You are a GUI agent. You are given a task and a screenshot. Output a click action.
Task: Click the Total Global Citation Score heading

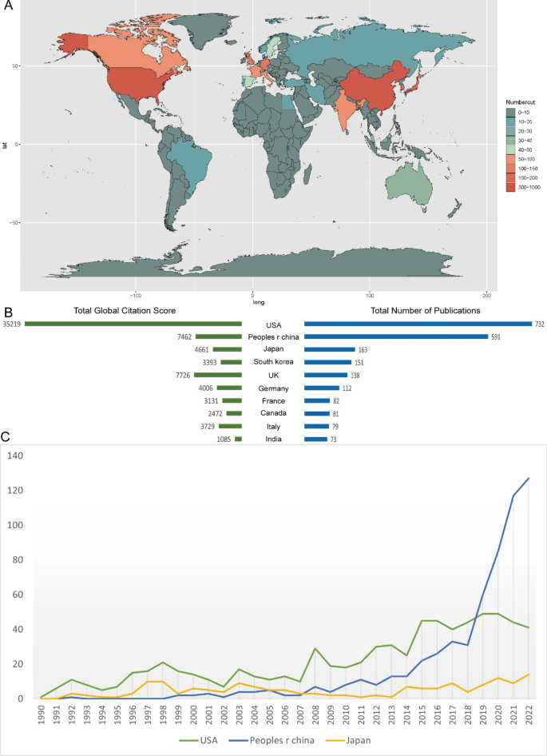coord(125,311)
